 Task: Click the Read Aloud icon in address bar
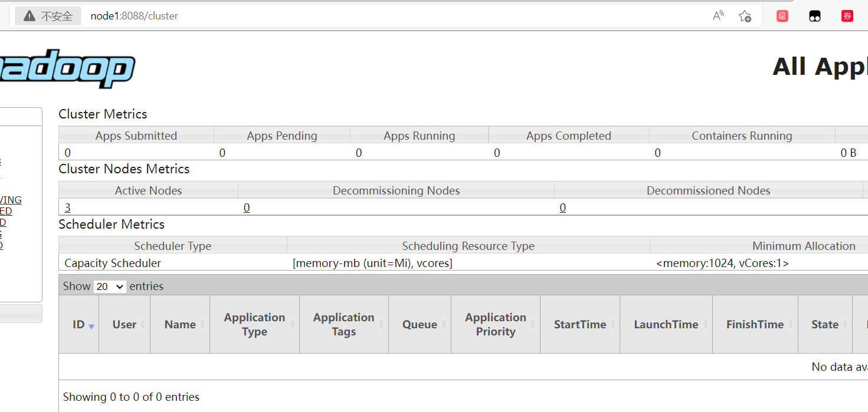coord(718,16)
